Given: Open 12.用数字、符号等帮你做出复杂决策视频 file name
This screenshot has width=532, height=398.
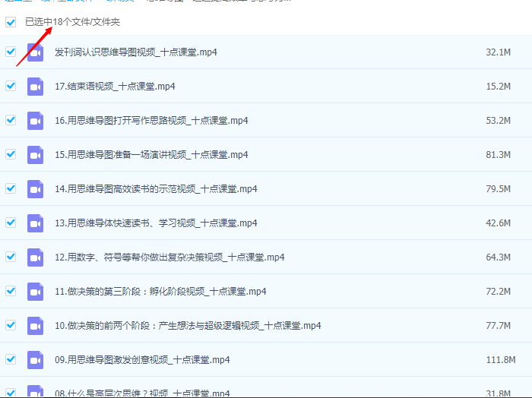Looking at the screenshot, I should [x=169, y=257].
